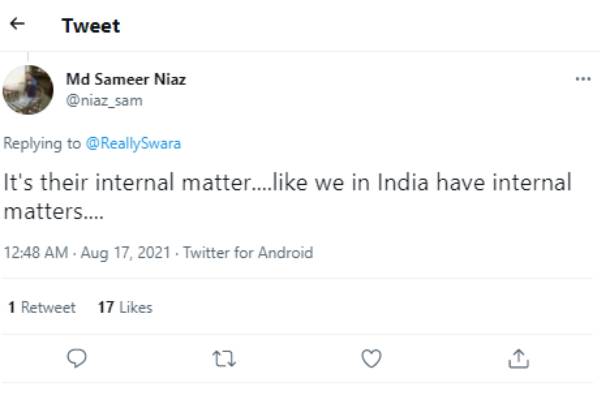Open the 12:48 AM timestamp link

click(x=36, y=253)
